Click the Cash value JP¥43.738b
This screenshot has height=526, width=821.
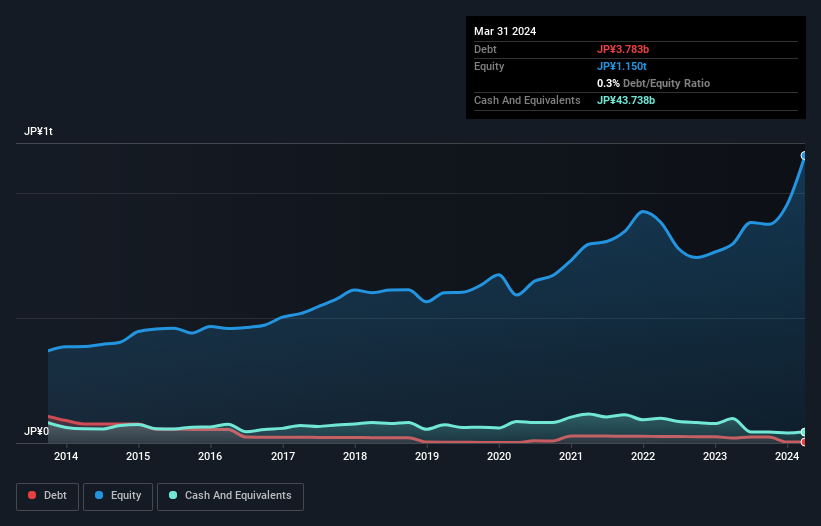click(626, 100)
